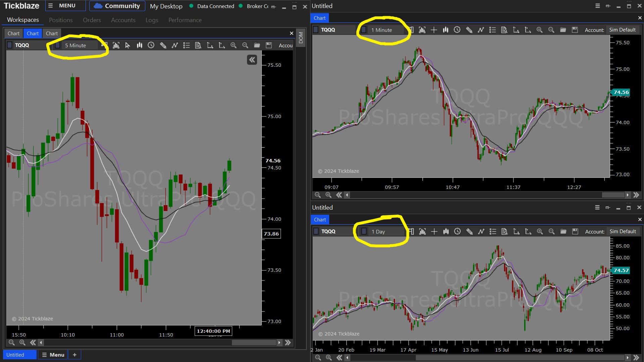Image resolution: width=644 pixels, height=362 pixels.
Task: Open Sim Default account dropdown on 1 Minute chart
Action: click(623, 30)
